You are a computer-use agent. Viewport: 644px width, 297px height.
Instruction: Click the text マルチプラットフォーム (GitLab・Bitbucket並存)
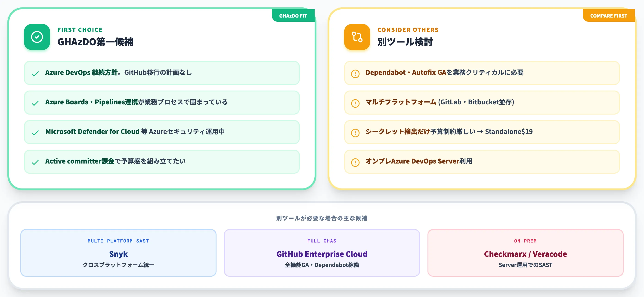(440, 102)
